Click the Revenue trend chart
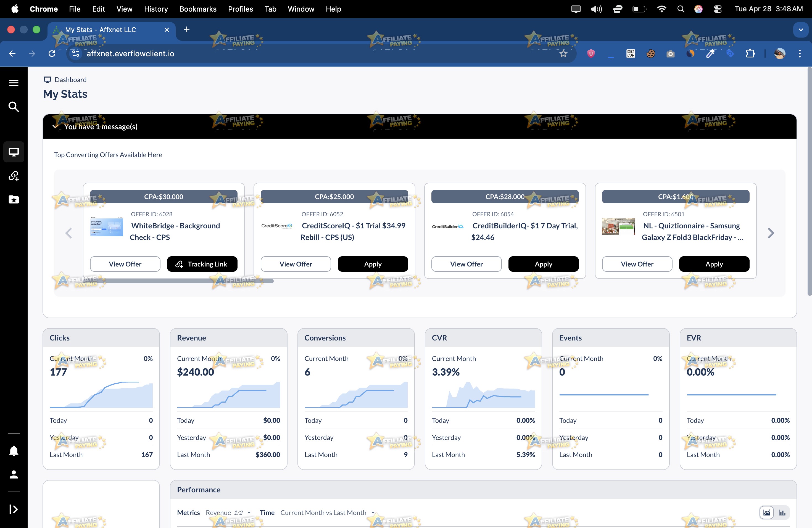Viewport: 812px width, 528px height. click(x=229, y=395)
